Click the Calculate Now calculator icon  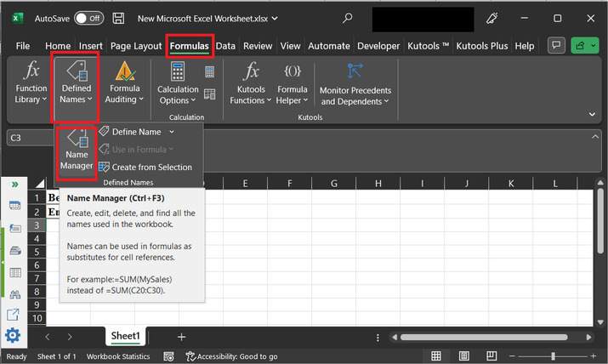click(x=210, y=71)
